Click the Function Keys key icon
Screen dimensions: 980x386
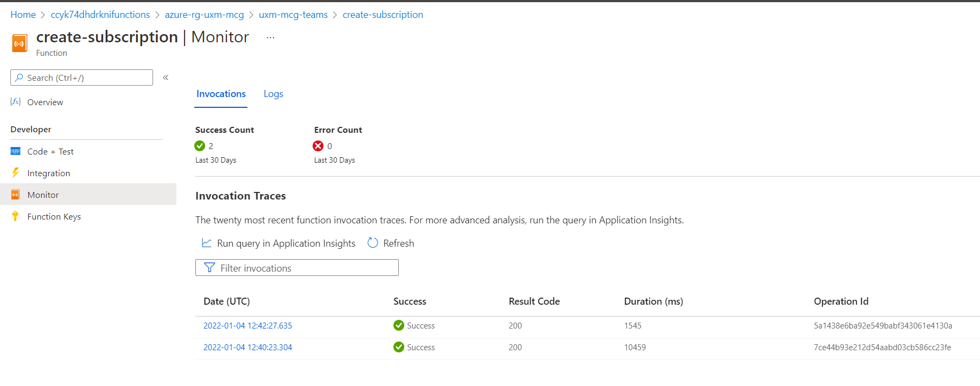(x=16, y=216)
